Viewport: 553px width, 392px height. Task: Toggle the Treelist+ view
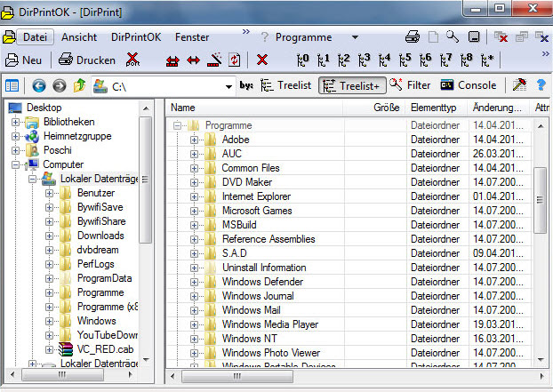click(x=352, y=86)
